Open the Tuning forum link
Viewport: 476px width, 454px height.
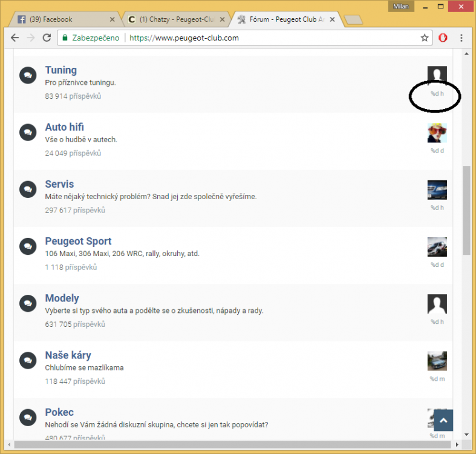(x=61, y=70)
